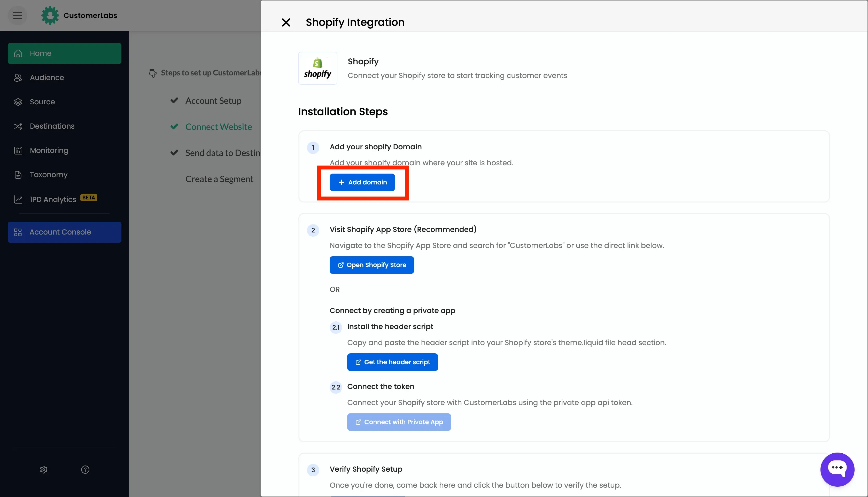Click 'Install the header script' substep
This screenshot has height=497, width=868.
coord(390,327)
